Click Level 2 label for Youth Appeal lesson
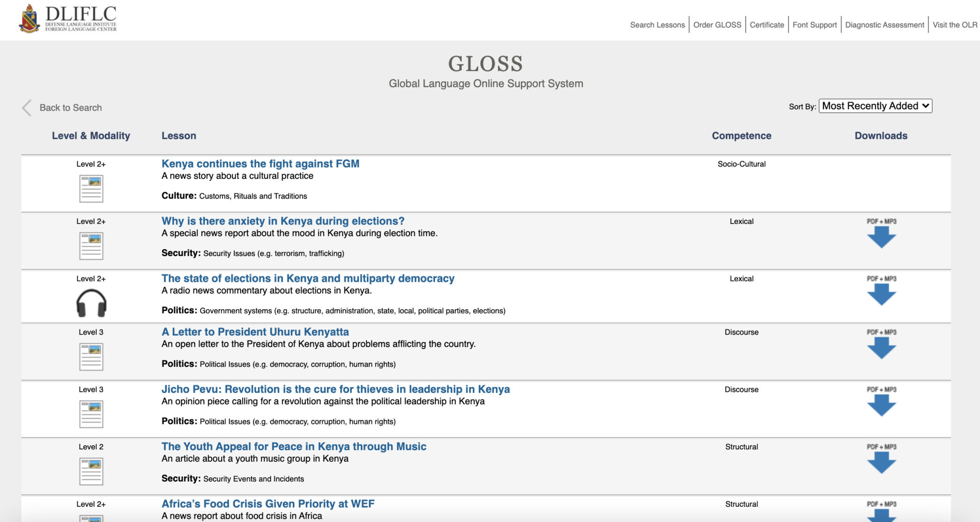 click(x=91, y=447)
